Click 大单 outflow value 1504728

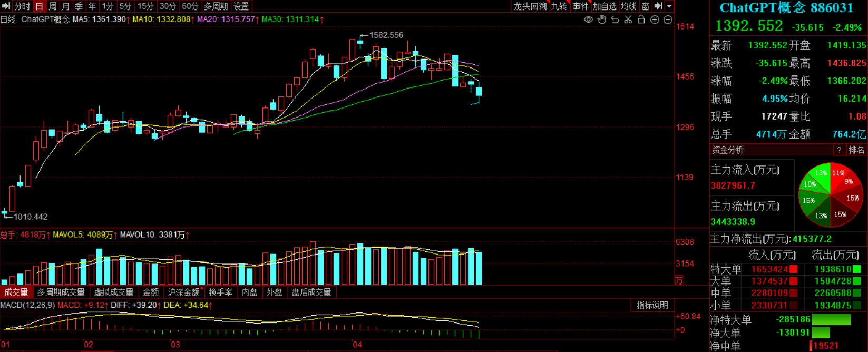coord(833,281)
